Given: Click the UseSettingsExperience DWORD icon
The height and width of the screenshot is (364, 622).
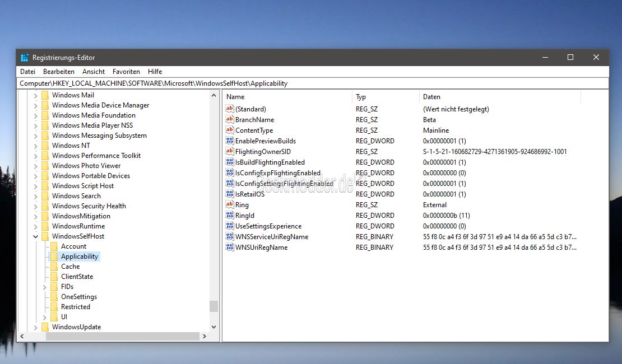Looking at the screenshot, I should 229,226.
